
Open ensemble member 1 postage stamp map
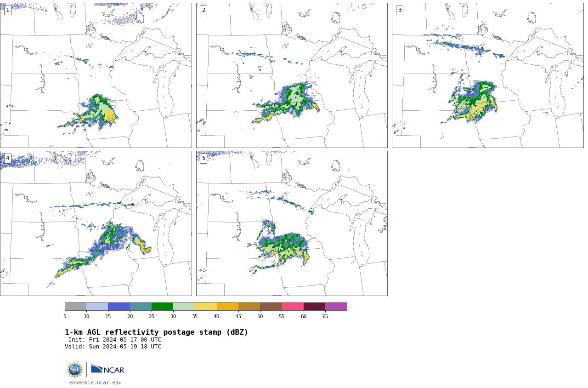click(96, 75)
